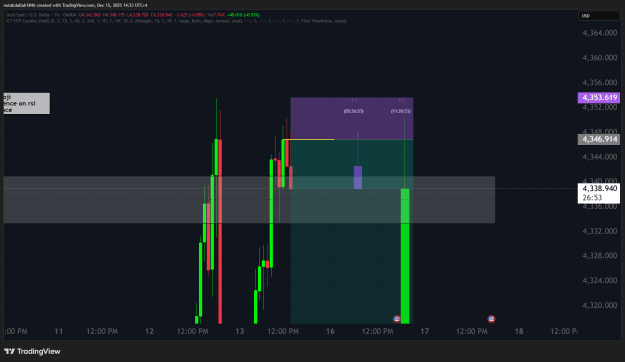Click the purple 4H HTF candle
Screen dimensions: 625x362
pos(358,177)
